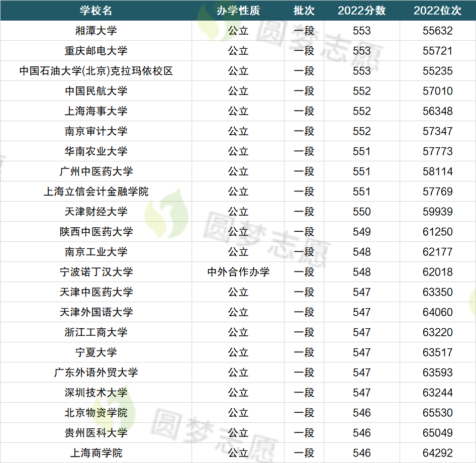Screen dimensions: 476x463
Task: Click 一段 in 湘潭大学 row
Action: coord(304,31)
